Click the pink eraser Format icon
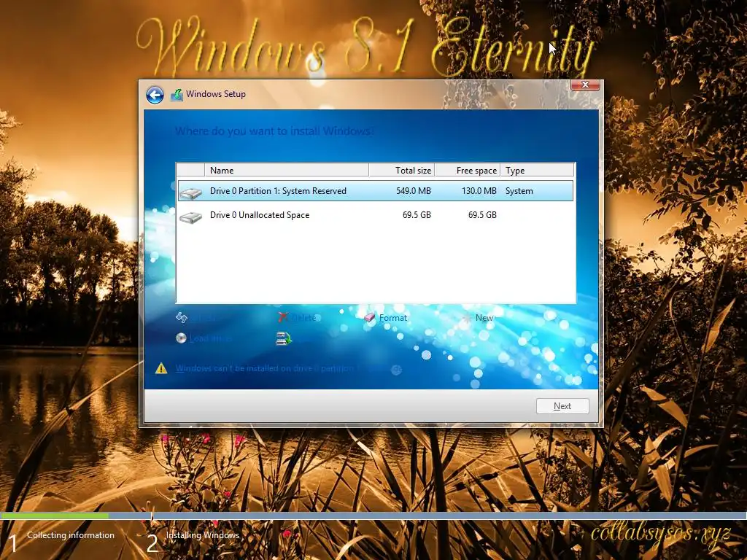Screen dimensions: 747x560 (370, 318)
